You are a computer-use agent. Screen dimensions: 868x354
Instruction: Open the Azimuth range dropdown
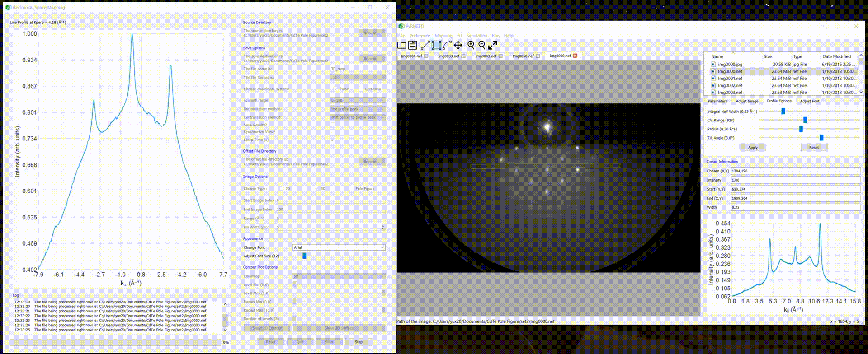358,100
